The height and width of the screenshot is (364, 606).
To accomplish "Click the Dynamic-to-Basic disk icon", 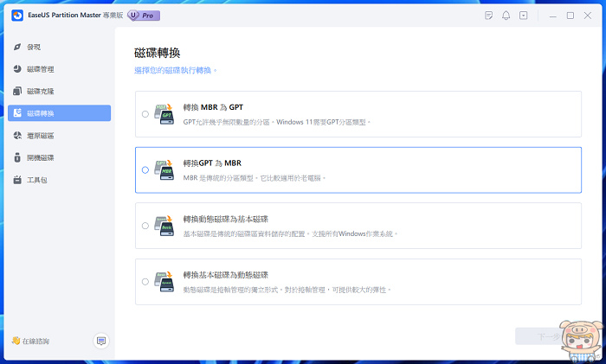I will click(x=164, y=226).
